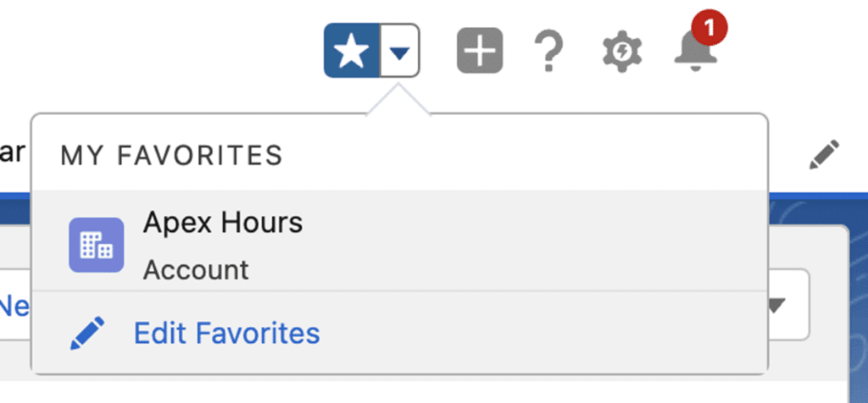View notifications via the bell icon
868x403 pixels.
[697, 52]
